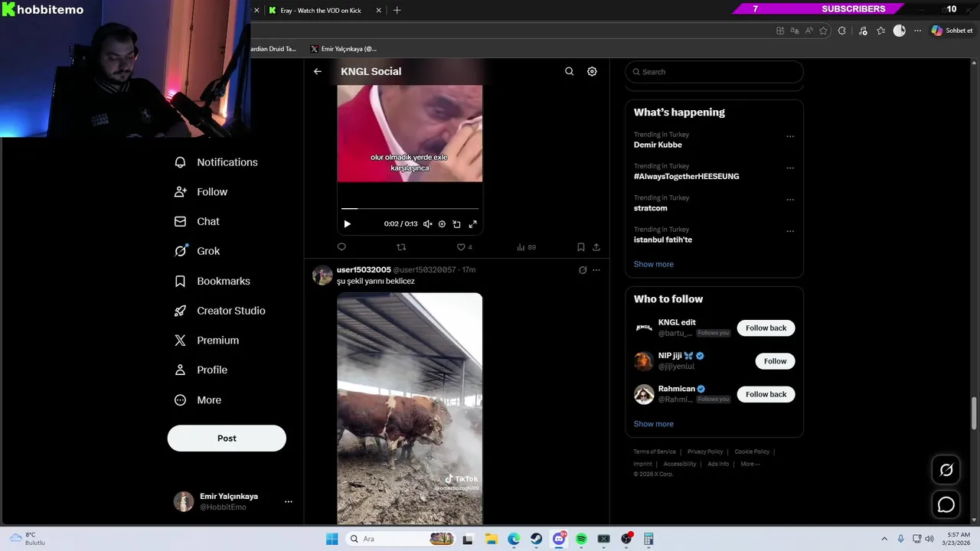Open Premium in sidebar

click(x=207, y=341)
